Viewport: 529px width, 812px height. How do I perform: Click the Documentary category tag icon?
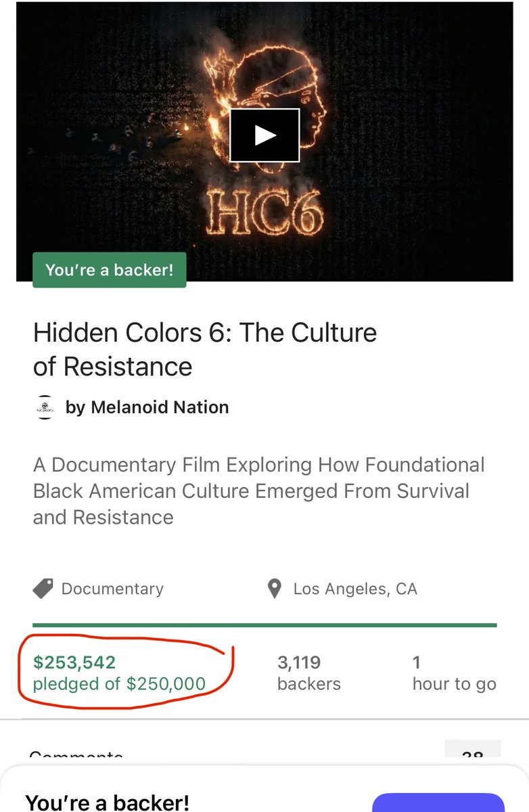[x=43, y=589]
